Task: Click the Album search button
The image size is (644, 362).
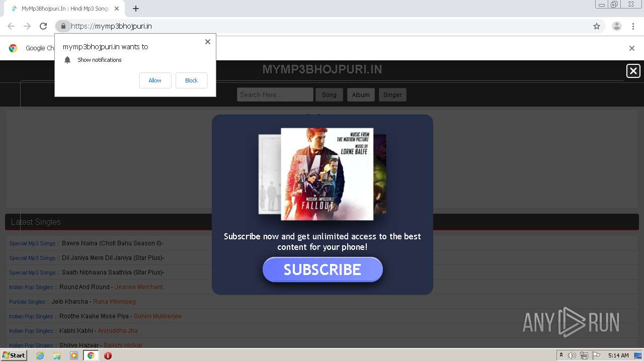Action: pyautogui.click(x=361, y=95)
